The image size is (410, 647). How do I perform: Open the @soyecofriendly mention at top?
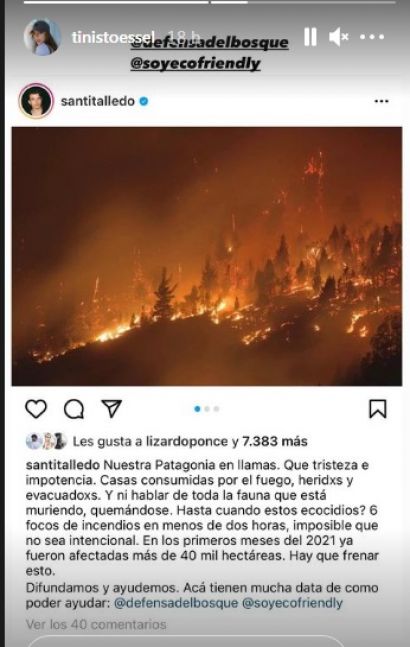196,63
